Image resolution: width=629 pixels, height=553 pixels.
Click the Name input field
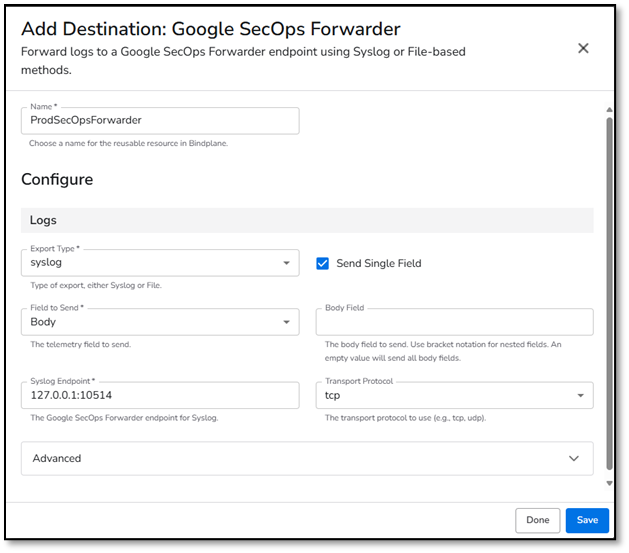point(160,121)
